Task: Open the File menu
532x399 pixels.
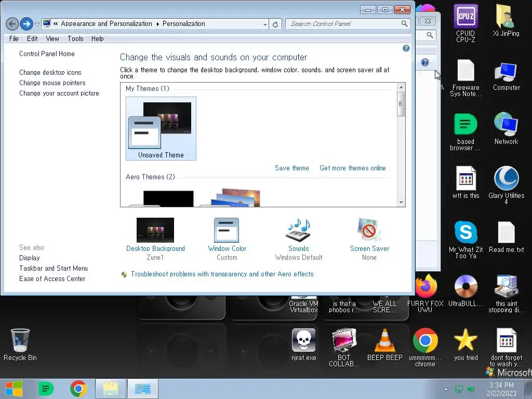Action: (x=14, y=38)
